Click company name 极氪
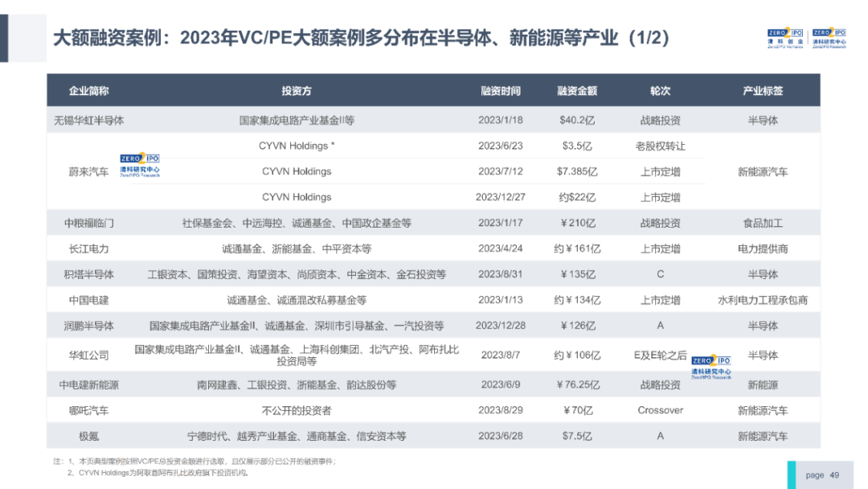 pyautogui.click(x=88, y=437)
